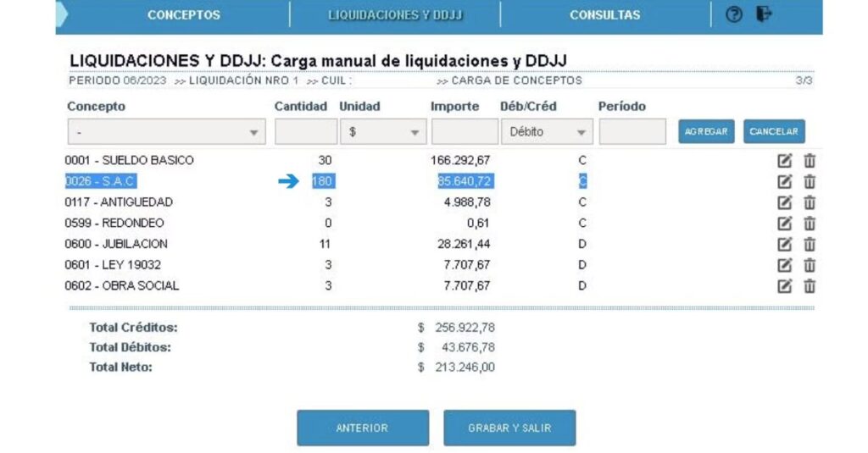Click the help question mark icon
The height and width of the screenshot is (453, 868).
pyautogui.click(x=734, y=14)
